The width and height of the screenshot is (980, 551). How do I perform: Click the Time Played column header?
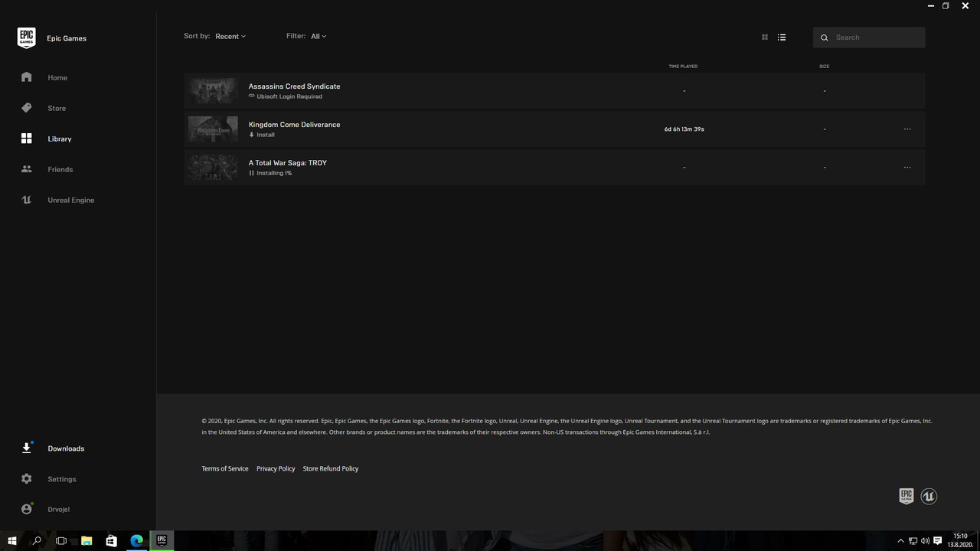[683, 67]
